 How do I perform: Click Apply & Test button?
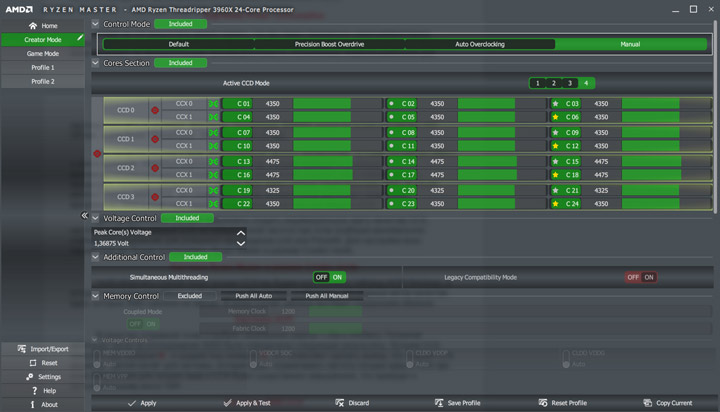pos(249,403)
